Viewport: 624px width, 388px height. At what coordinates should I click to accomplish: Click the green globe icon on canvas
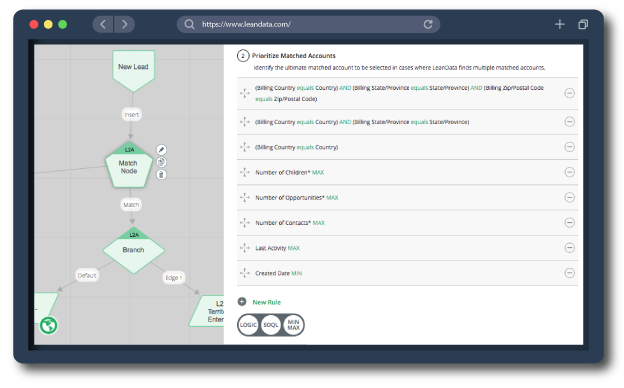[49, 326]
